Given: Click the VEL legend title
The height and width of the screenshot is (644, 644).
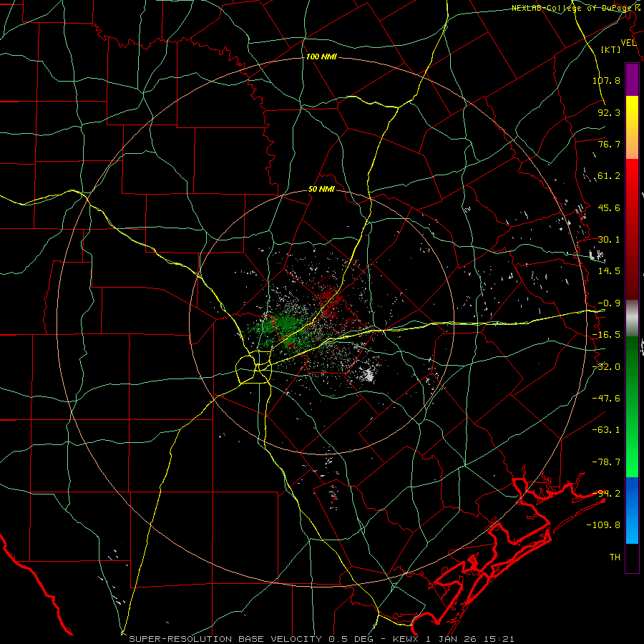Looking at the screenshot, I should (x=628, y=43).
